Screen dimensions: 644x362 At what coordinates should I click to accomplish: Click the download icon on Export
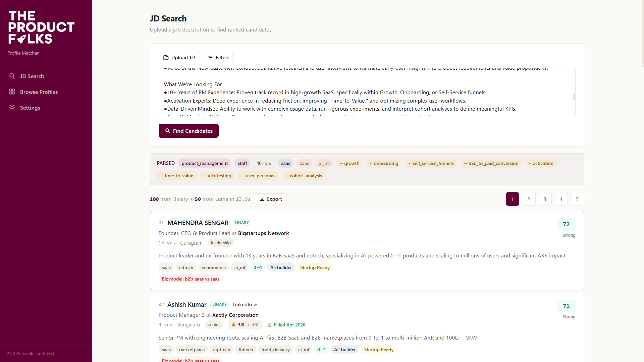coord(262,199)
